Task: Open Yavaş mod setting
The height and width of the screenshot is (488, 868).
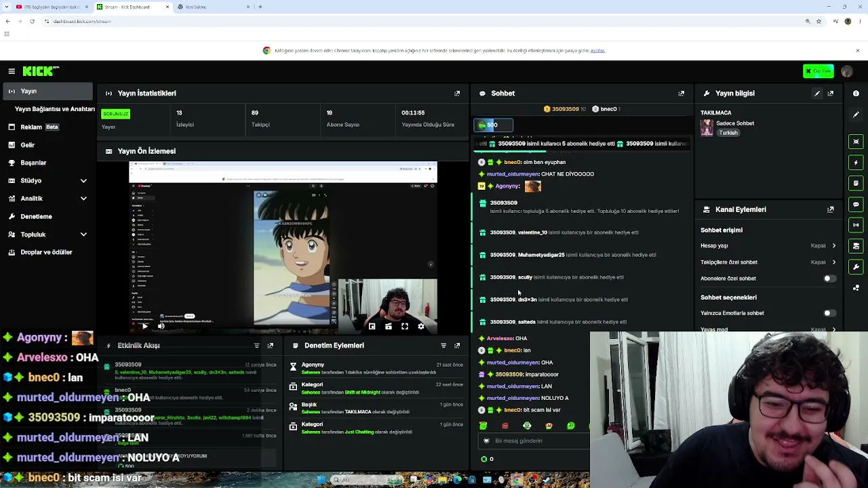Action: click(768, 329)
